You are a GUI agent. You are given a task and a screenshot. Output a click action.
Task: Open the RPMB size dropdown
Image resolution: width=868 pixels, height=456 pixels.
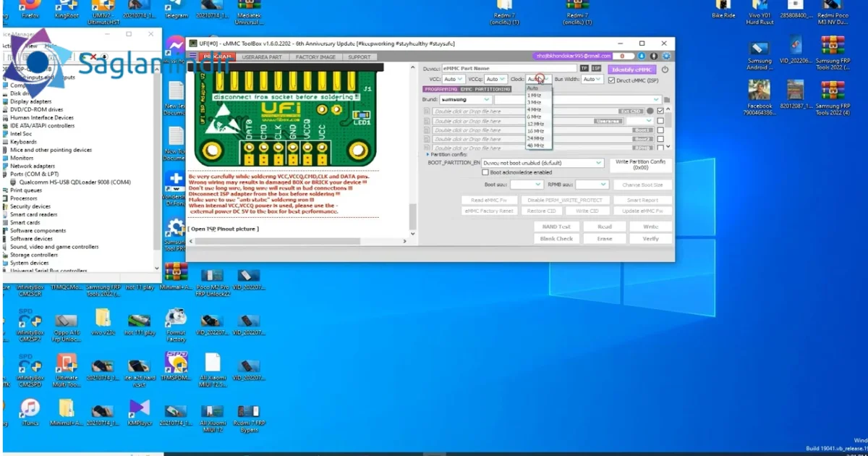(592, 185)
